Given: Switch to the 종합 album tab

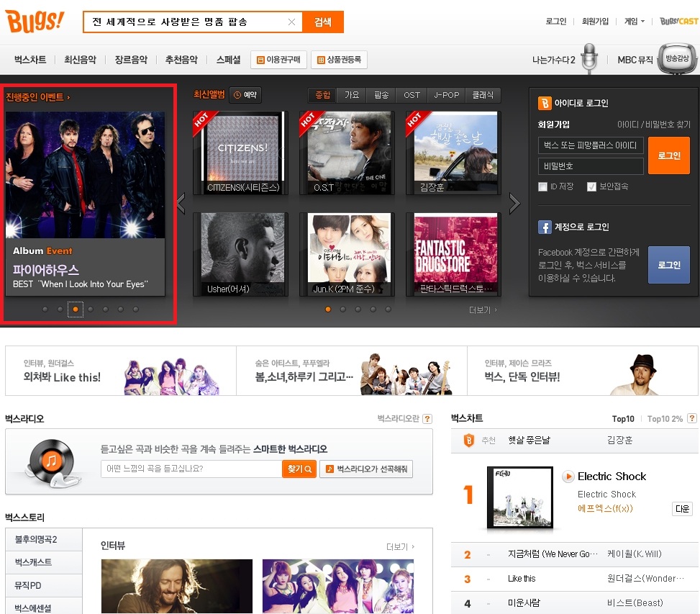Looking at the screenshot, I should pos(323,95).
